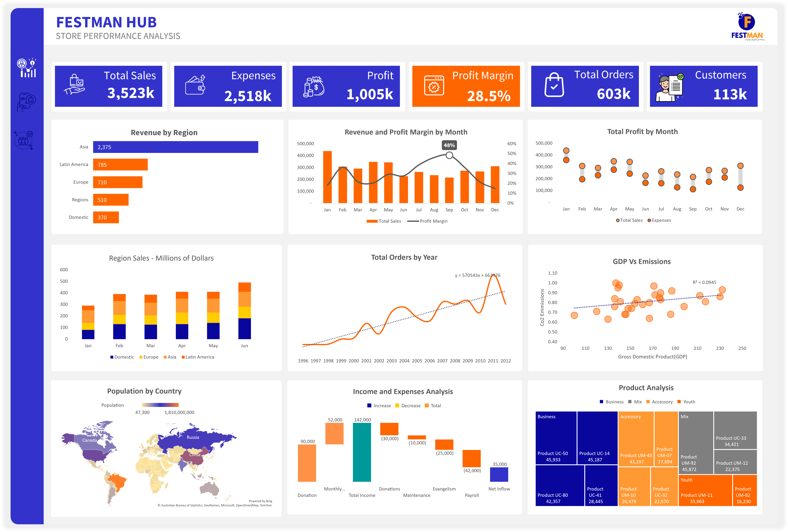Click the Powered by Bing map attribution
The width and height of the screenshot is (788, 532).
(x=260, y=501)
